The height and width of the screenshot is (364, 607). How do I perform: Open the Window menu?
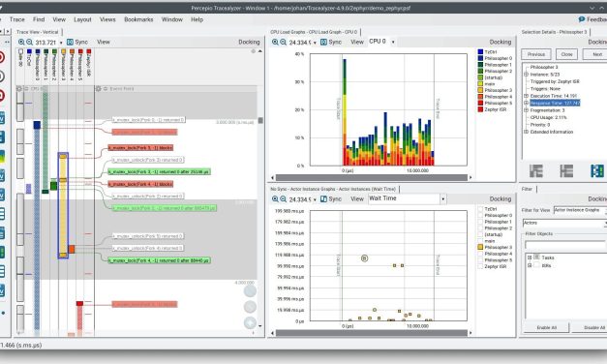click(x=172, y=19)
